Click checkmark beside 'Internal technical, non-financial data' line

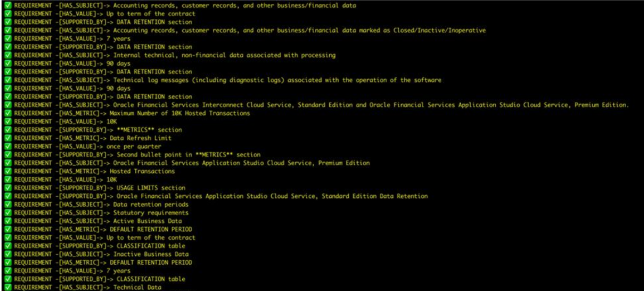click(8, 55)
